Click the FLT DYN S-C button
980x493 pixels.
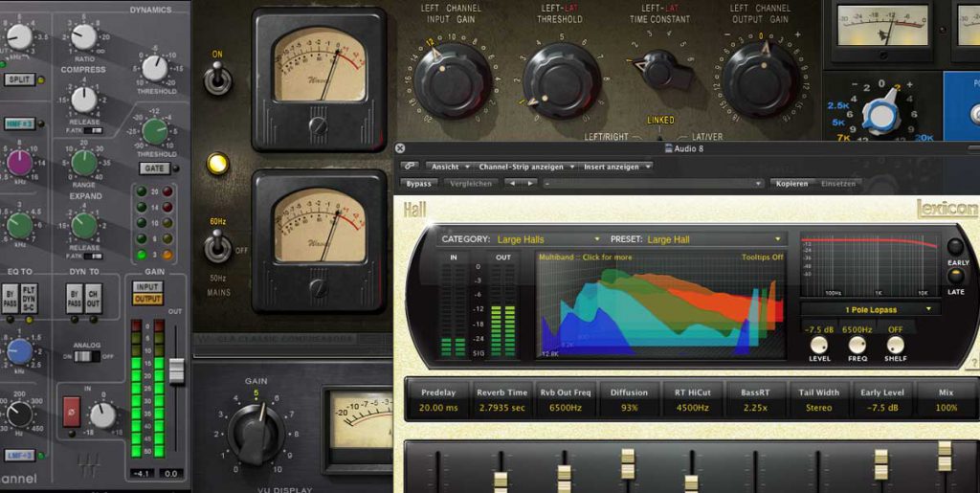coord(30,300)
